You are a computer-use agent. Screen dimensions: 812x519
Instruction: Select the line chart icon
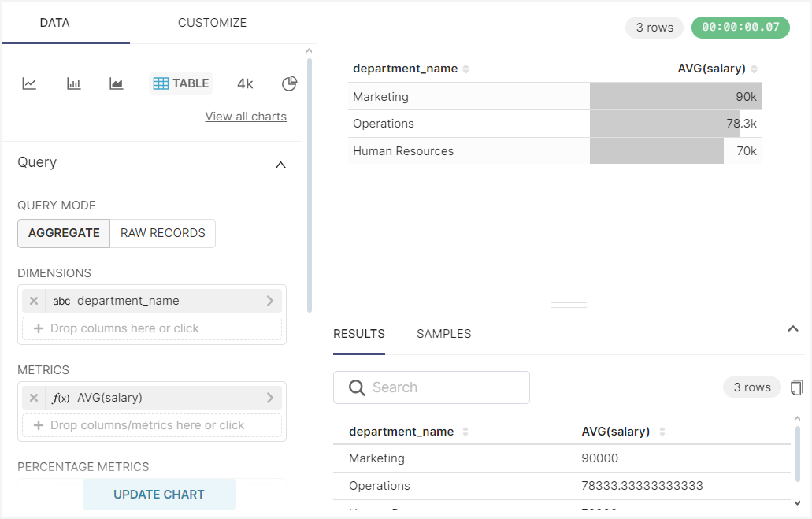(29, 83)
